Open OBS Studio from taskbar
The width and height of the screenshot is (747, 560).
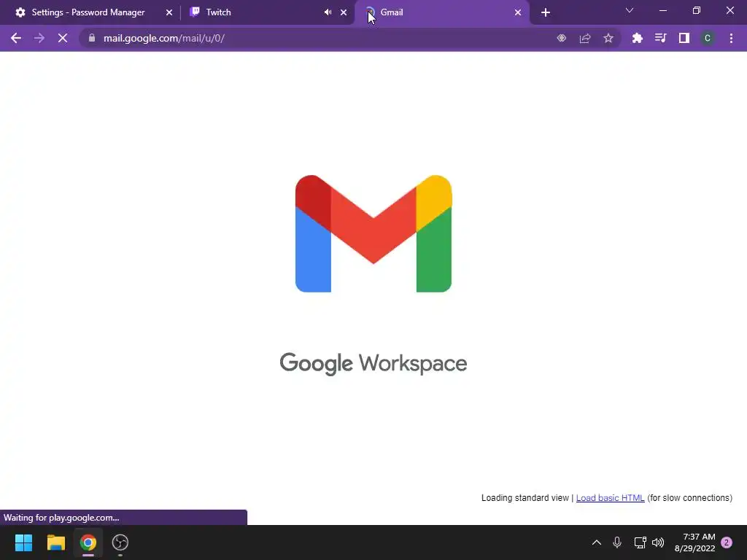pos(120,542)
